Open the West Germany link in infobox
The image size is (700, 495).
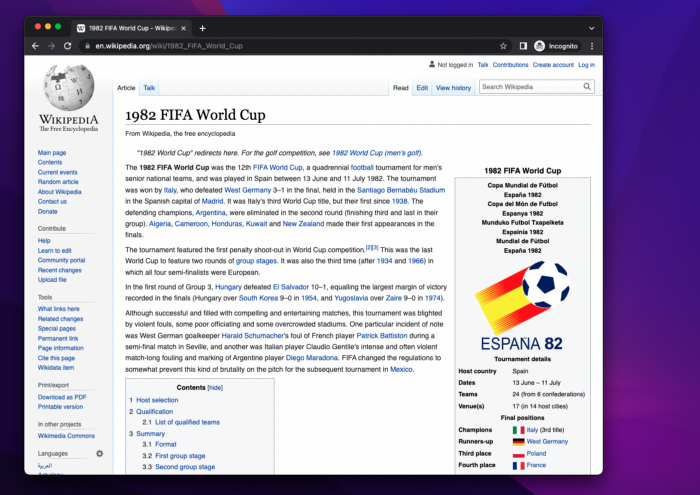[547, 442]
